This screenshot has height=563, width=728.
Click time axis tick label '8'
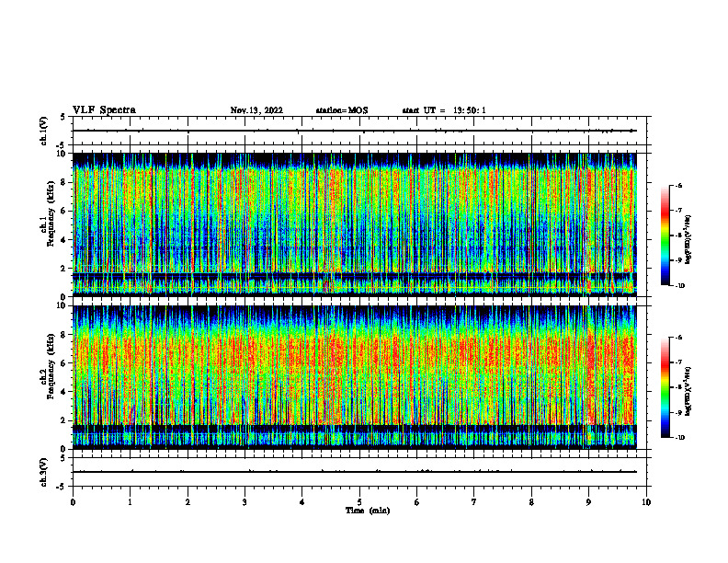531,502
